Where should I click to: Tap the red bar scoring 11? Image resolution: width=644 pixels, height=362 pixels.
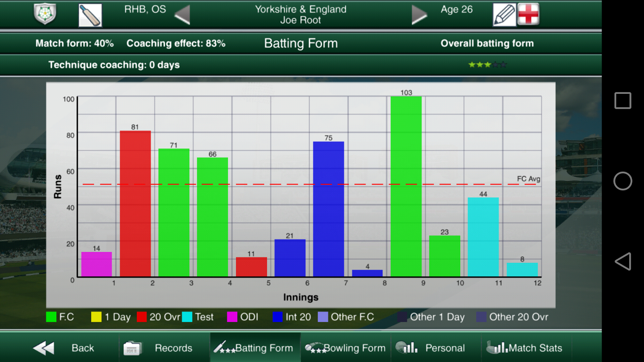tap(251, 267)
